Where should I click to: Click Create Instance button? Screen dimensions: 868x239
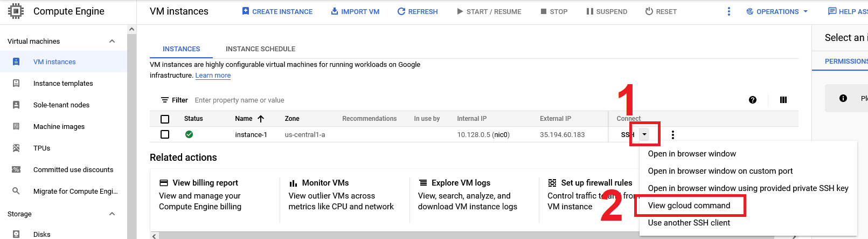pyautogui.click(x=277, y=11)
